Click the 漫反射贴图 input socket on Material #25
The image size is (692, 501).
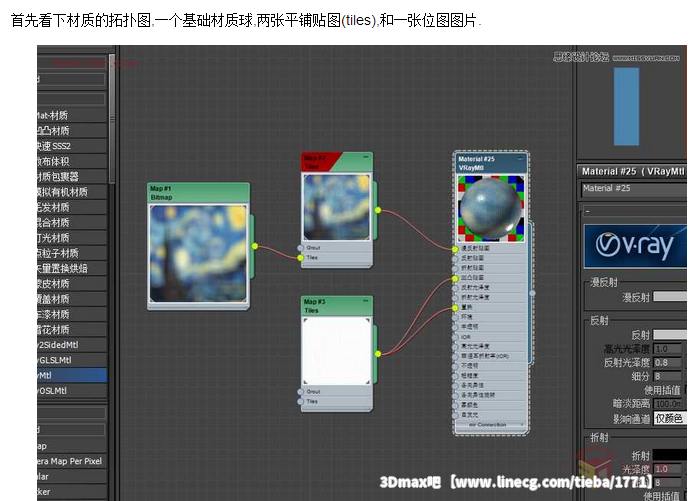[455, 249]
